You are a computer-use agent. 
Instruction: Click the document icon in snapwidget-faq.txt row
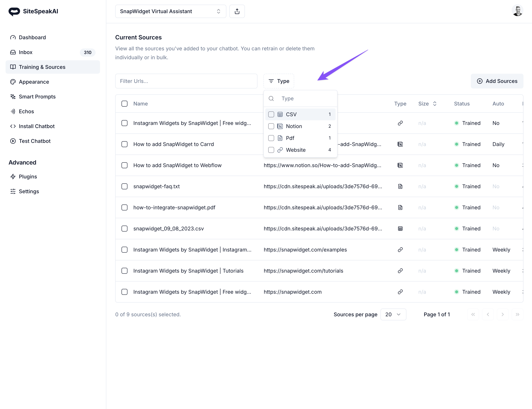(x=400, y=187)
